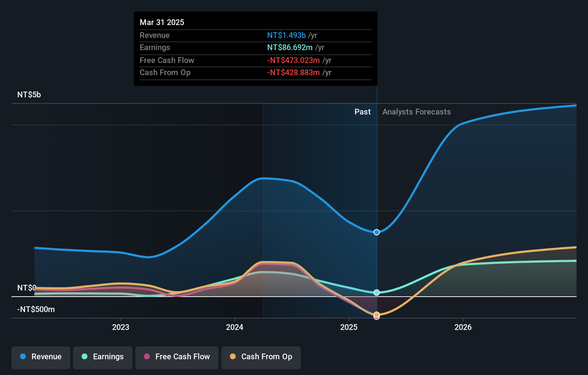This screenshot has height=375, width=588.
Task: Toggle the Revenue legend button
Action: click(x=41, y=357)
